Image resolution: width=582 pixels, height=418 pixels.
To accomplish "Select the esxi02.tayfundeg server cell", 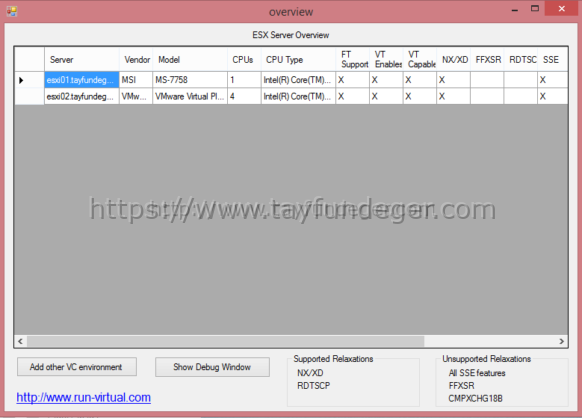I will pos(82,97).
